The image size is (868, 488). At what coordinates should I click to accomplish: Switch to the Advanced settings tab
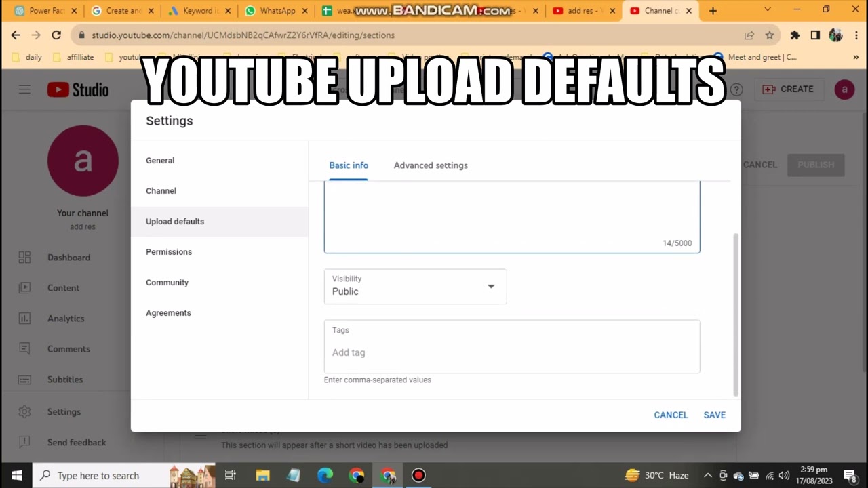pyautogui.click(x=431, y=165)
